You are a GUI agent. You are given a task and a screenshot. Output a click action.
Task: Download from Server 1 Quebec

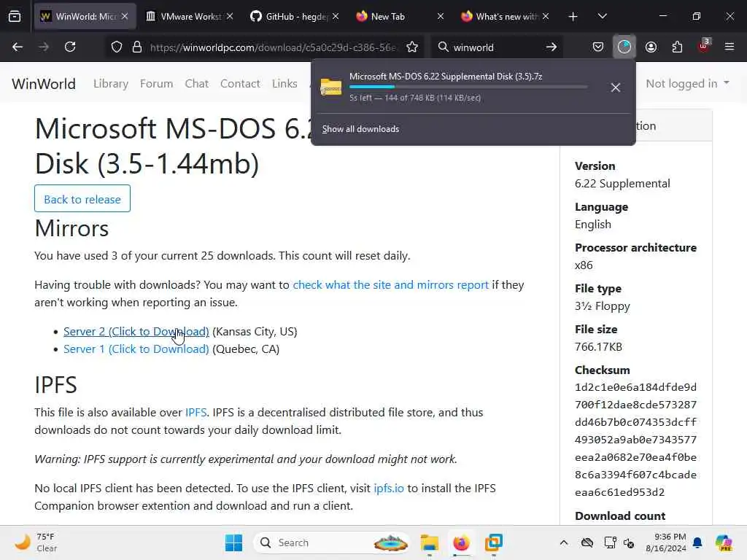click(x=136, y=349)
